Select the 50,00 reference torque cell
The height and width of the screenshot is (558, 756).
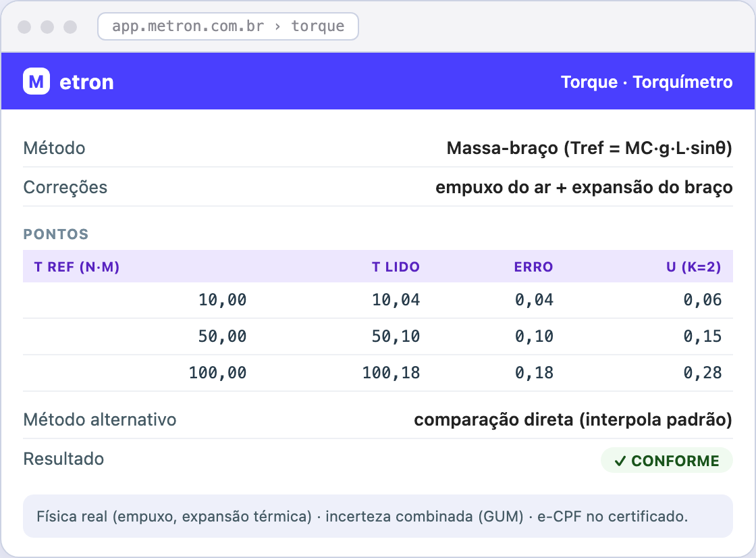point(222,336)
